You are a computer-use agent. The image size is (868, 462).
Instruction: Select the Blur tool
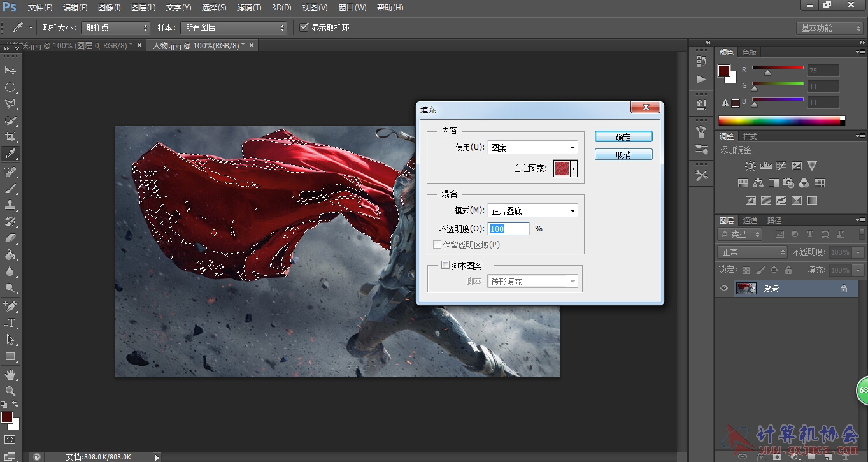(x=10, y=272)
